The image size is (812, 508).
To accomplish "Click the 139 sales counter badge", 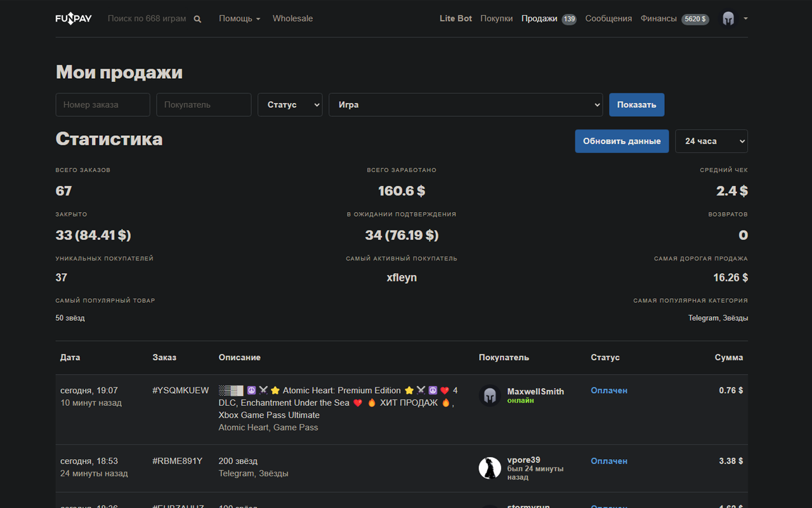I will [x=569, y=19].
